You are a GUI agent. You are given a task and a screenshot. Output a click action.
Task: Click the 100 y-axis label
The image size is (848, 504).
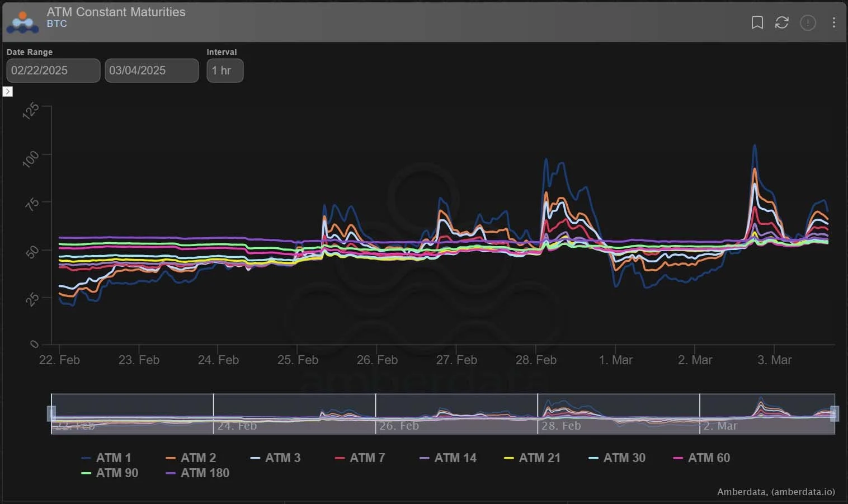31,158
